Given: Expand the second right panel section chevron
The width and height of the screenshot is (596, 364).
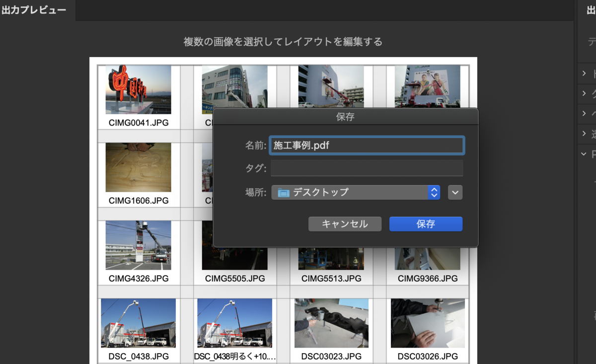Looking at the screenshot, I should click(x=584, y=93).
